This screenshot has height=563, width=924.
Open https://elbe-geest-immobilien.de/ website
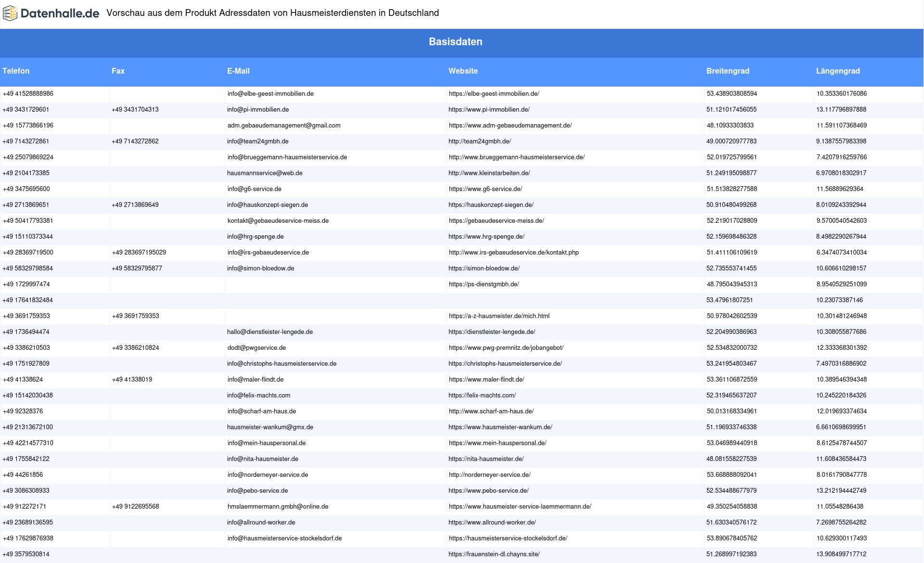494,94
